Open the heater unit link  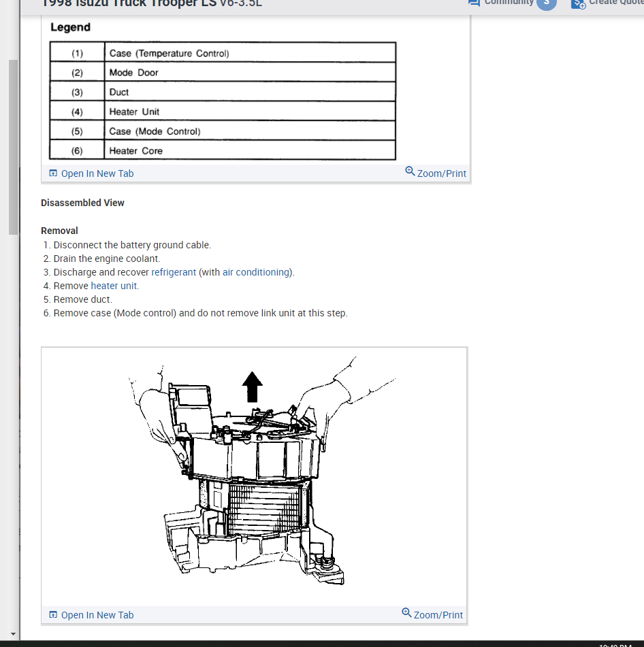pyautogui.click(x=114, y=286)
